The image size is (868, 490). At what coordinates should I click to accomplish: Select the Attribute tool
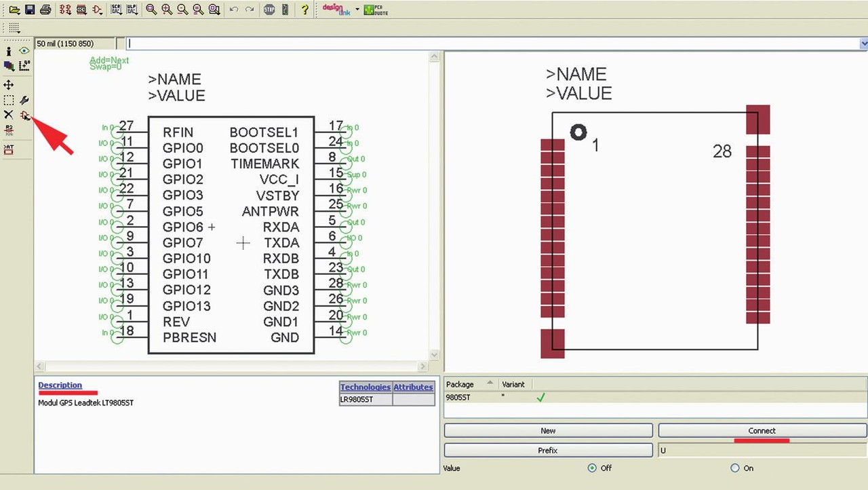(x=9, y=149)
